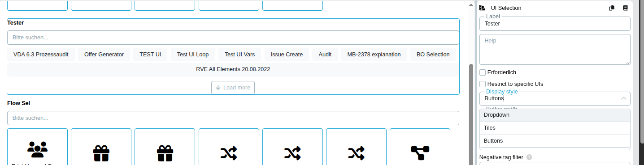Select the Offer Generator button

click(104, 55)
